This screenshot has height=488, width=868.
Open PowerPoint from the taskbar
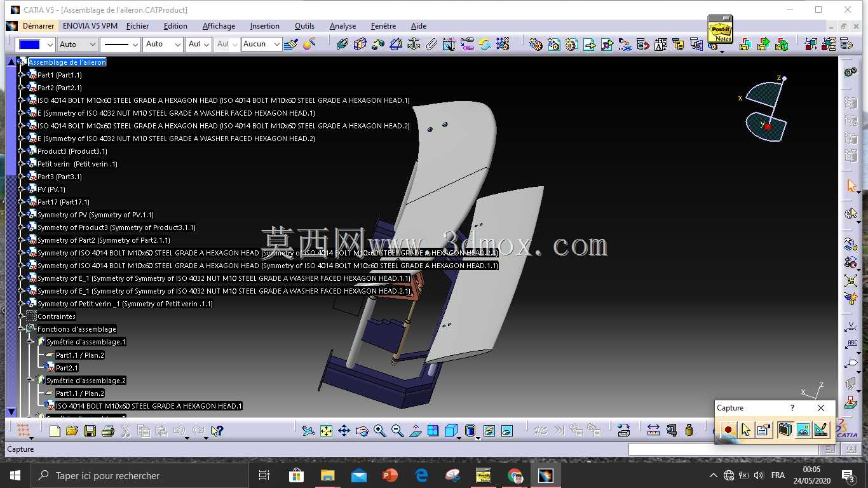[390, 475]
